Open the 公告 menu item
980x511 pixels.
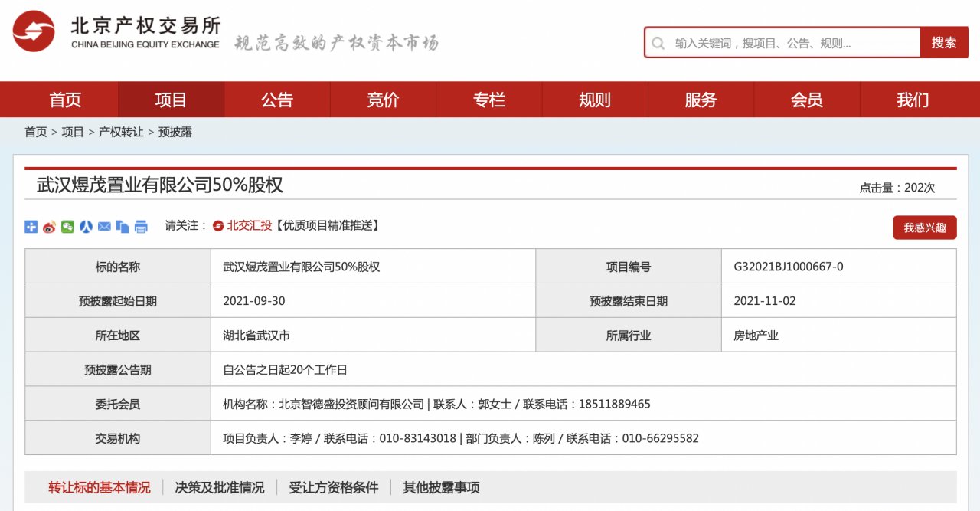click(277, 100)
